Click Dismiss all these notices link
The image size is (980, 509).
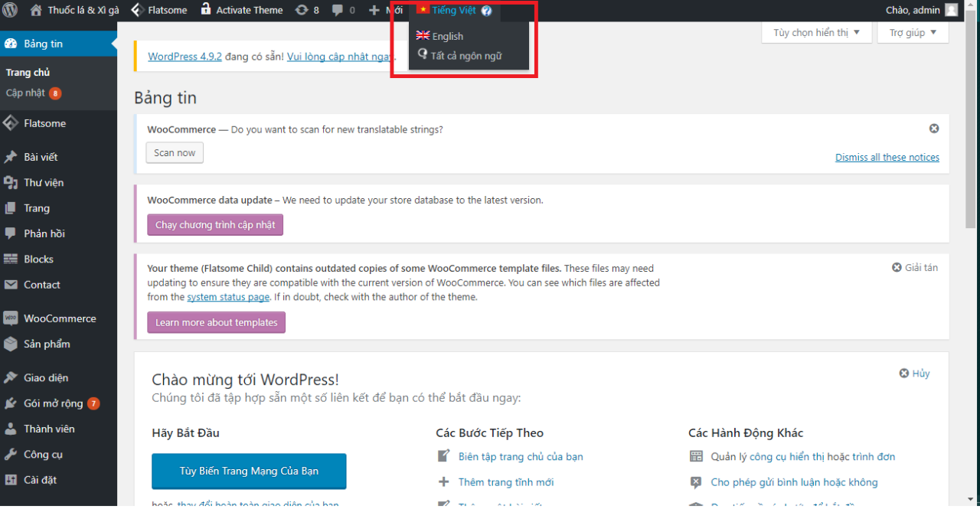point(887,157)
